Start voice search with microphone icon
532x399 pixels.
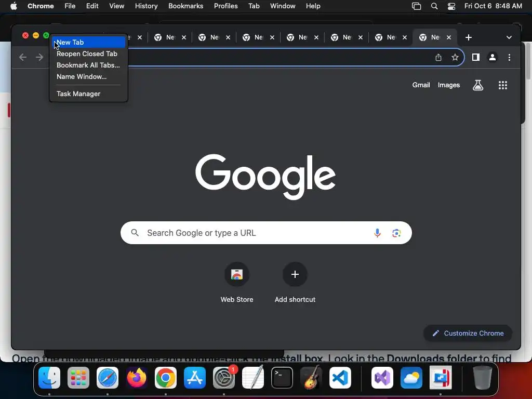tap(377, 233)
